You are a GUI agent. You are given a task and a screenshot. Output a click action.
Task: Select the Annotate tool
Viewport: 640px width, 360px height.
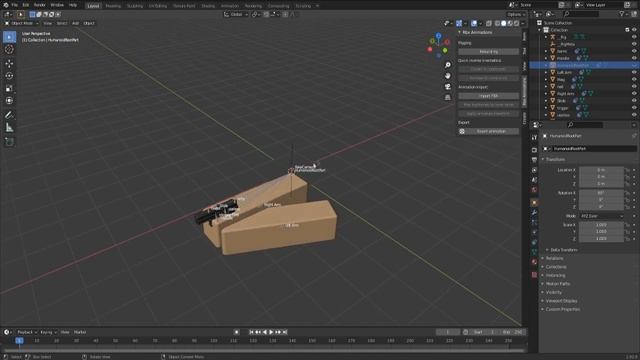point(9,115)
